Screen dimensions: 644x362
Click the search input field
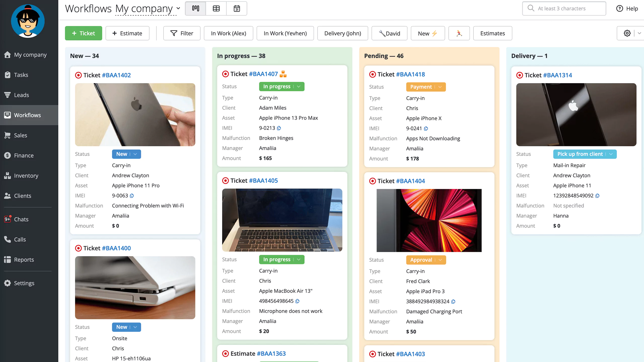coord(564,8)
